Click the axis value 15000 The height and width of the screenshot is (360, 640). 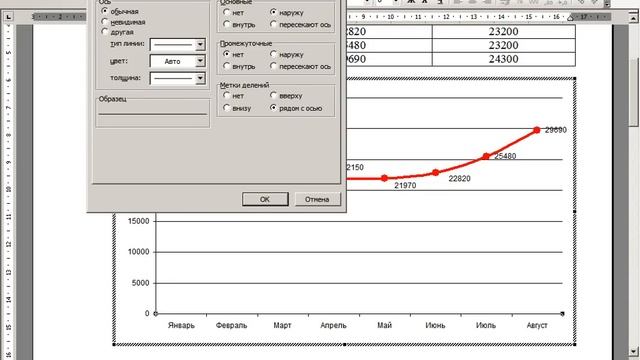139,221
